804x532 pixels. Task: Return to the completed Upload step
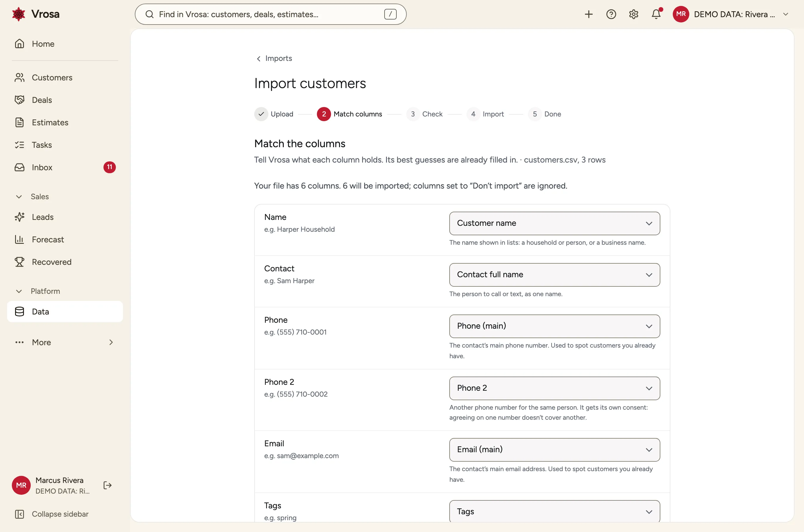(274, 114)
